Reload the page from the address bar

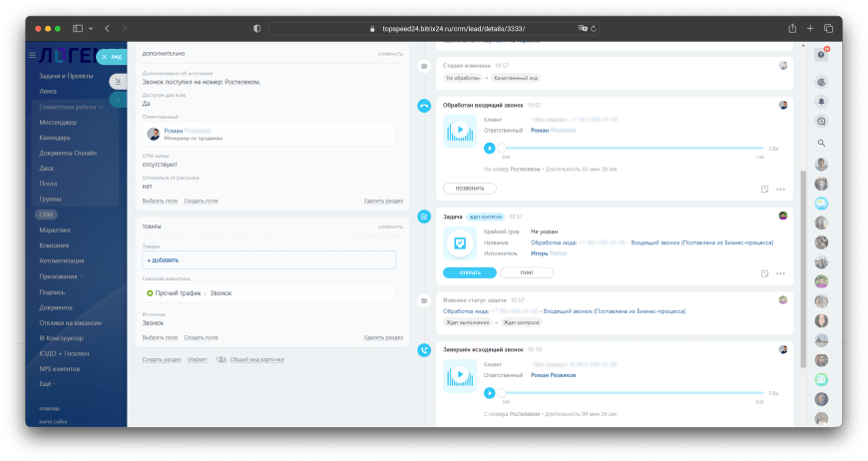pyautogui.click(x=594, y=28)
